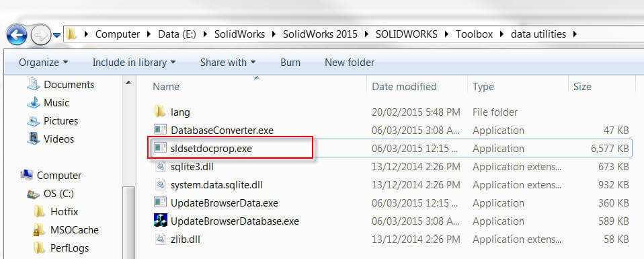Select the DatabaseConverter.exe file icon
This screenshot has width=644, height=259.
point(160,129)
